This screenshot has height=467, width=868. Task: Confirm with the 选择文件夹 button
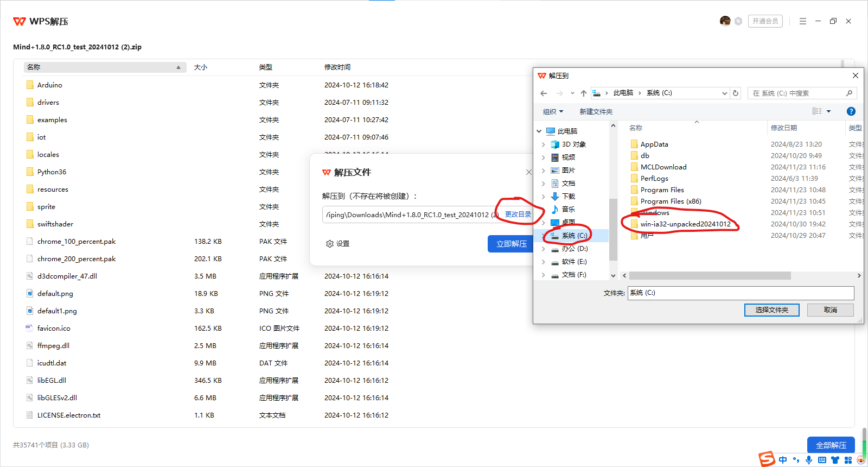pyautogui.click(x=772, y=310)
